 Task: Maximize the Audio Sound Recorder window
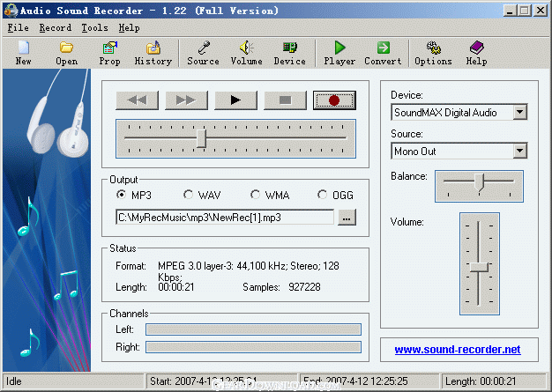point(524,11)
